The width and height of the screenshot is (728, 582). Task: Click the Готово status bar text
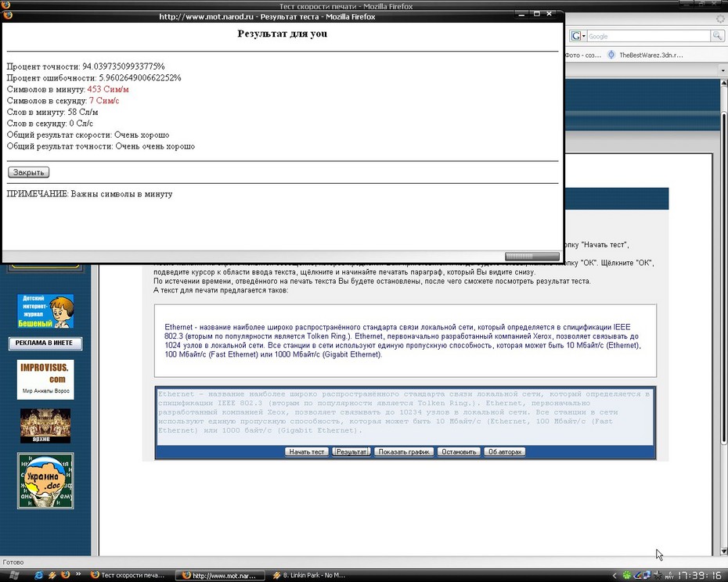click(x=13, y=562)
